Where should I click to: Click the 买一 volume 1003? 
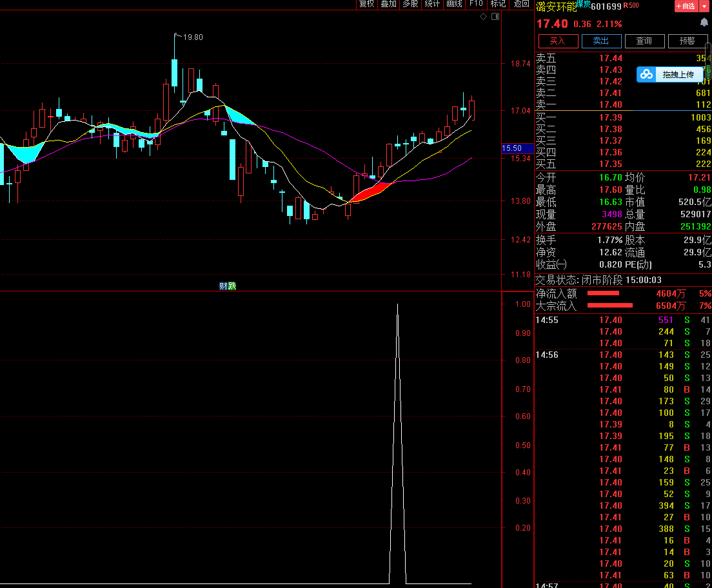pyautogui.click(x=700, y=117)
